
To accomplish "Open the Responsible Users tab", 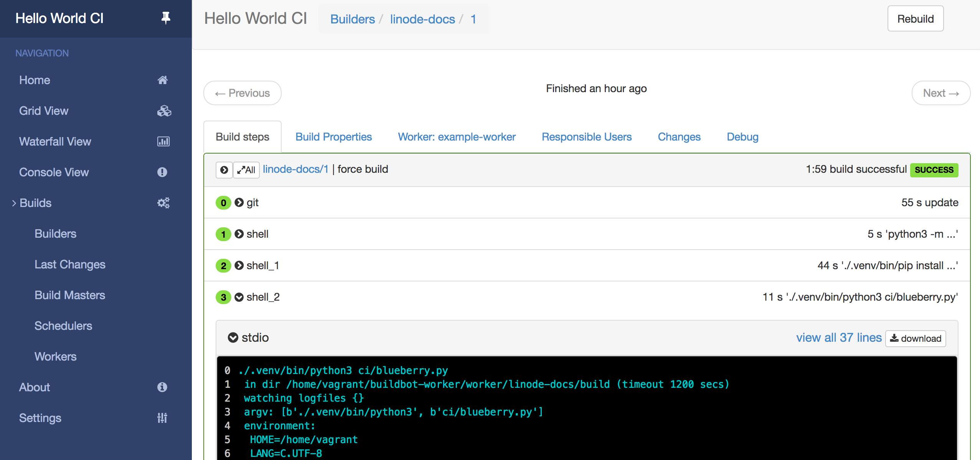I will coord(586,137).
